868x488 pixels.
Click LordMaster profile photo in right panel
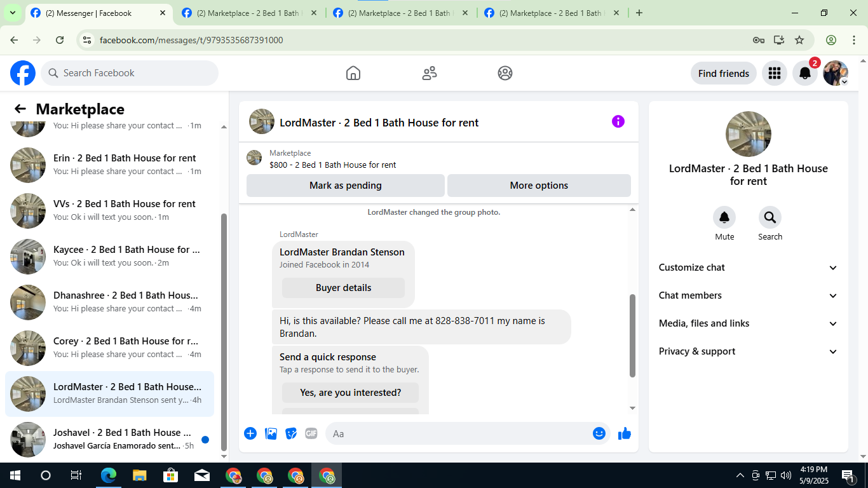[x=749, y=134]
